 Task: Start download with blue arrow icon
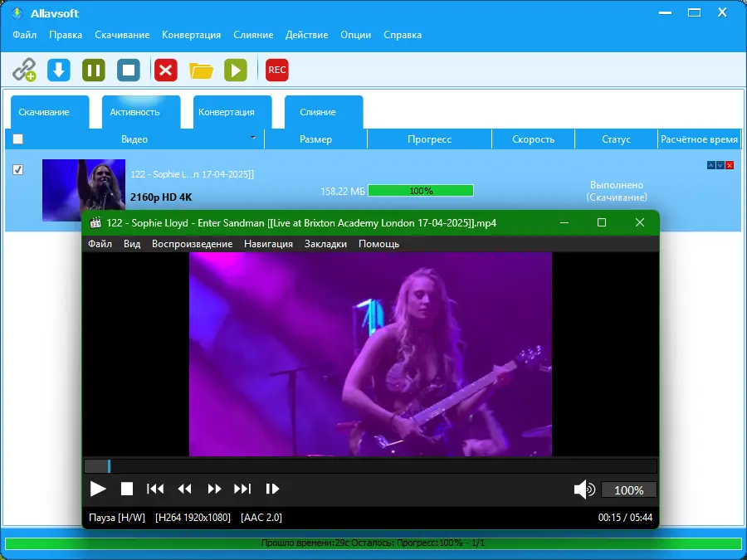59,70
